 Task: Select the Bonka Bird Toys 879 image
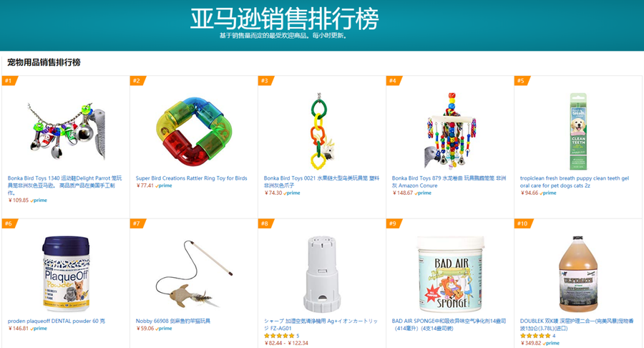(x=450, y=131)
